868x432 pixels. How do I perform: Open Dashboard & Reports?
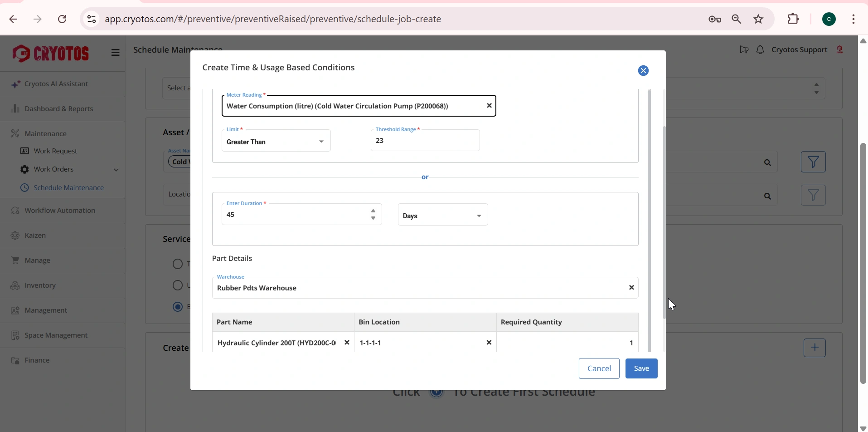(58, 108)
